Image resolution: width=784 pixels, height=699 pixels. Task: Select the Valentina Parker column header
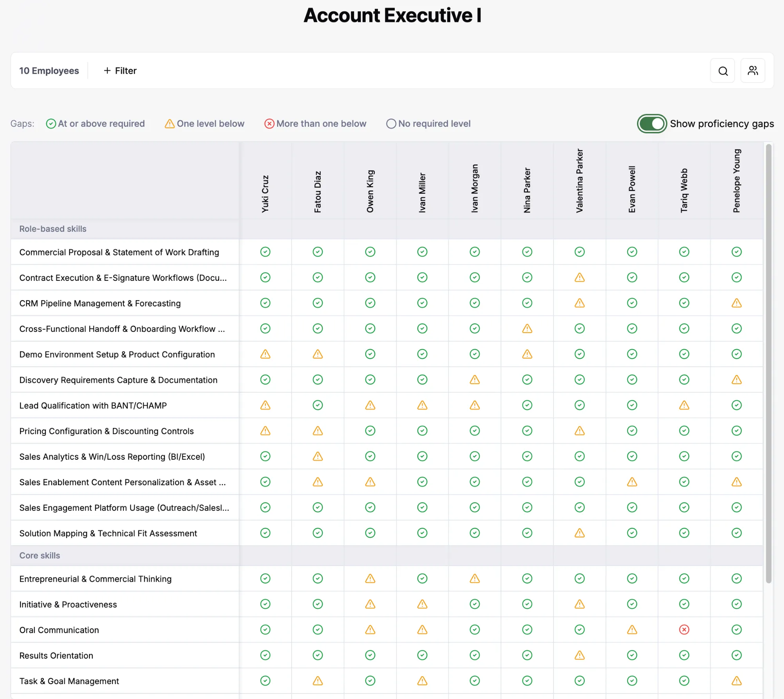(x=579, y=181)
